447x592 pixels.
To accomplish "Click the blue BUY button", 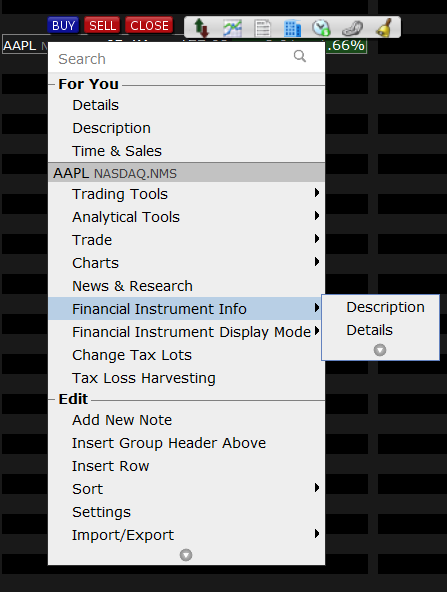I will [63, 25].
